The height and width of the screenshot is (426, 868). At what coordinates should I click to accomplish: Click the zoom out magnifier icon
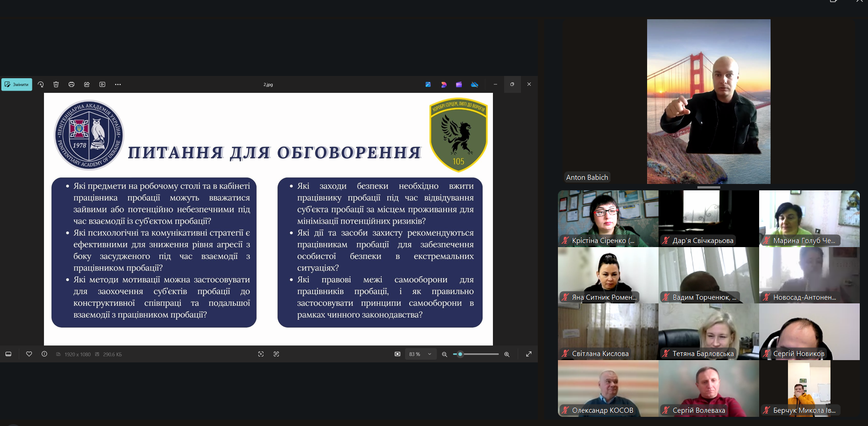click(444, 354)
